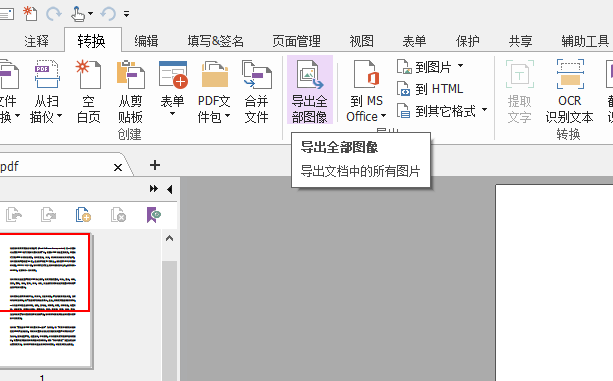Screen dimensions: 613x381
Task: Open the customize quick access toolbar dropdown
Action: [126, 14]
